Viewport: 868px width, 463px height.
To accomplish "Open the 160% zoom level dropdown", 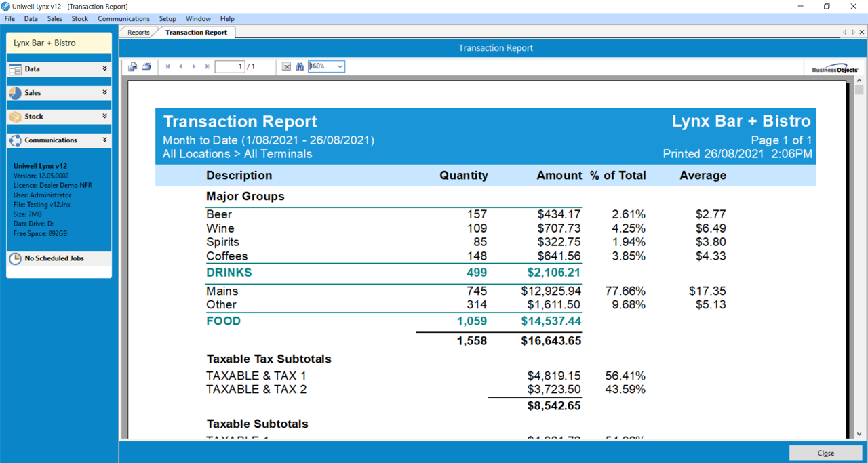I will (340, 66).
